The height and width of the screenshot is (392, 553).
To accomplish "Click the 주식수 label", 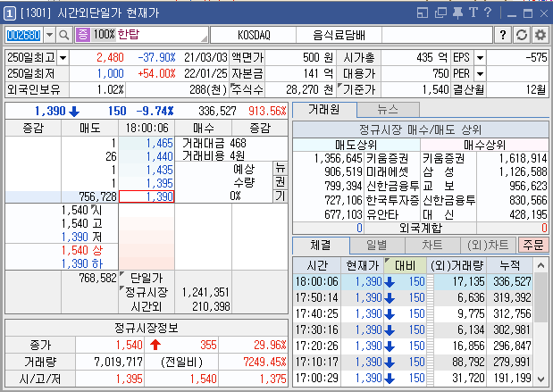I will click(x=247, y=89).
